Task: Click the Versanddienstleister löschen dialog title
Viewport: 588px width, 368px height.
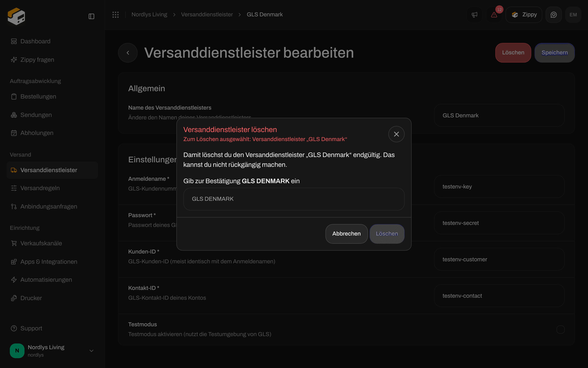Action: pyautogui.click(x=230, y=129)
